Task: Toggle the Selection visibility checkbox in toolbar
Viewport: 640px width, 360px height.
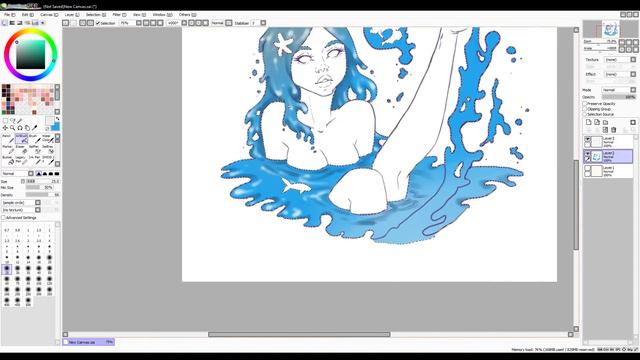Action: [x=98, y=23]
